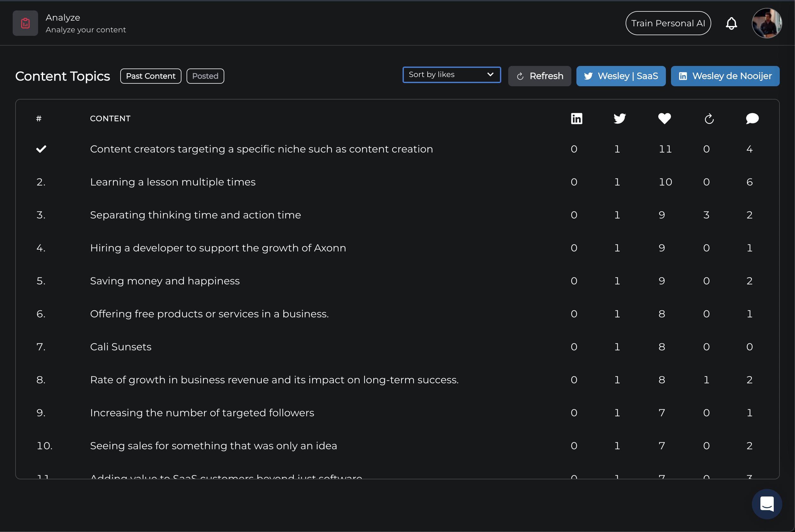The height and width of the screenshot is (532, 795).
Task: Click the Twitter bird column icon
Action: tap(620, 118)
